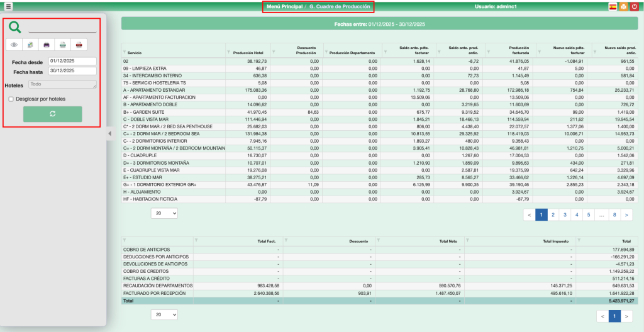
Task: Go to page 2 of production table
Action: click(x=553, y=215)
